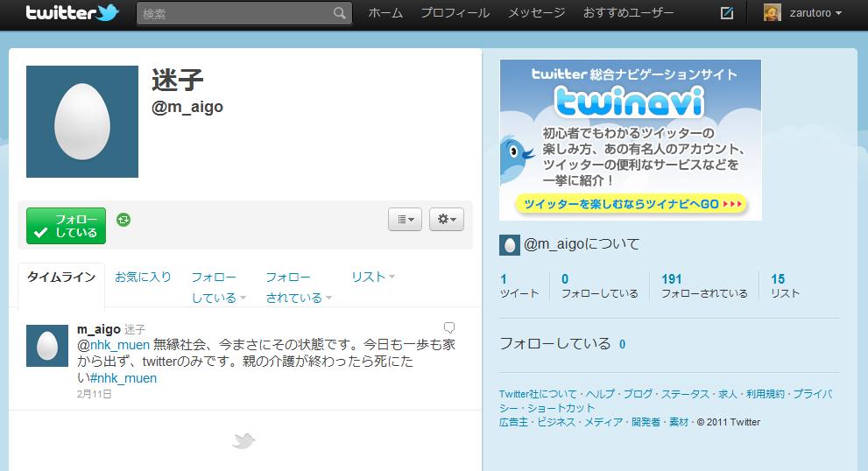Click the フォローしている 0 sidebar heading
This screenshot has height=471, width=868.
pyautogui.click(x=562, y=344)
